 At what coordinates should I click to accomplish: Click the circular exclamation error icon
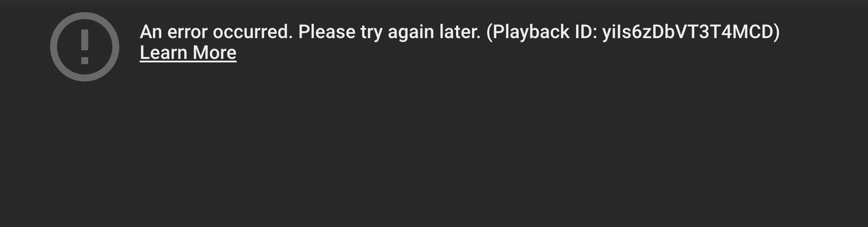pyautogui.click(x=85, y=47)
